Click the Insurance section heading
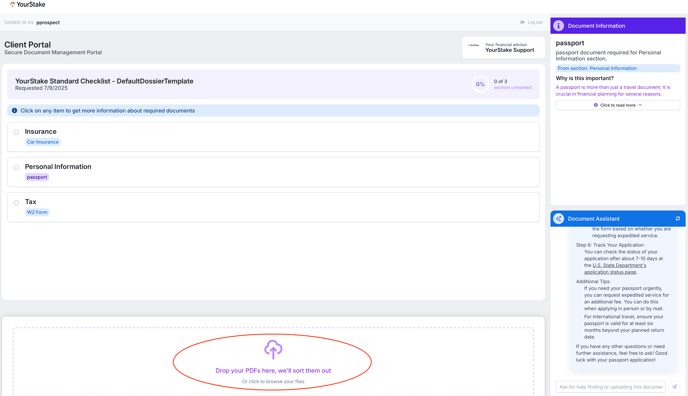Viewport: 688px width, 396px height. 40,132
